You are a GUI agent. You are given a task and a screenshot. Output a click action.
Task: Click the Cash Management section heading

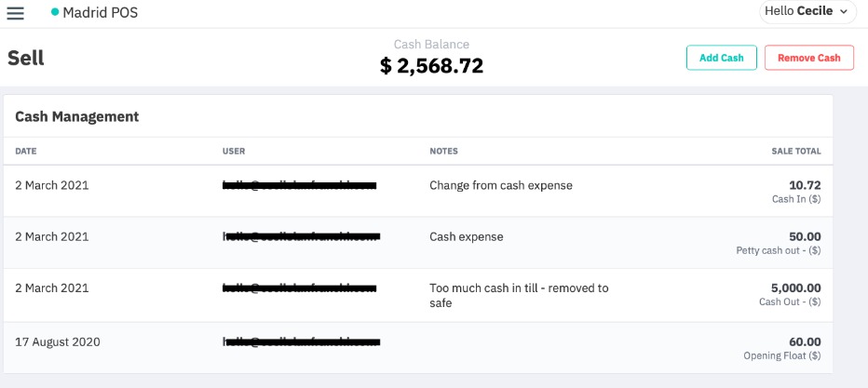[77, 116]
